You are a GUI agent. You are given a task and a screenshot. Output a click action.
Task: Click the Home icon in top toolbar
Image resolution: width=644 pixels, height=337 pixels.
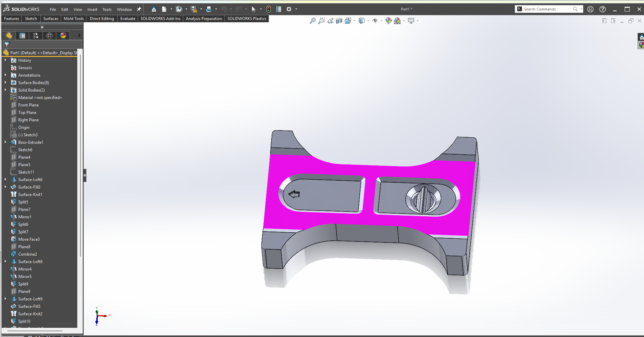click(154, 9)
